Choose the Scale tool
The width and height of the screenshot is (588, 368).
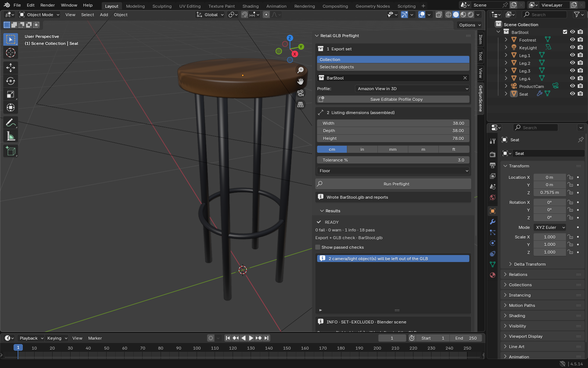pos(11,94)
